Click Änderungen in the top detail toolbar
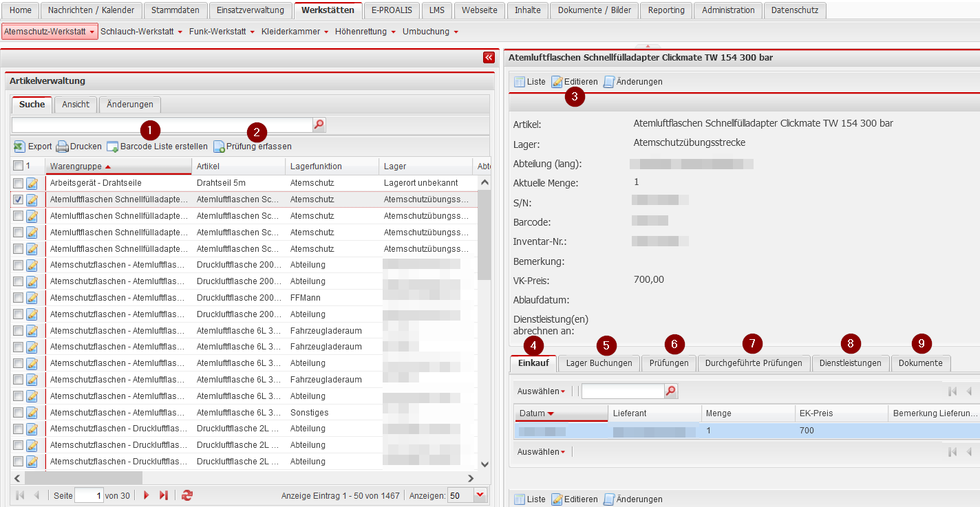 click(x=632, y=82)
